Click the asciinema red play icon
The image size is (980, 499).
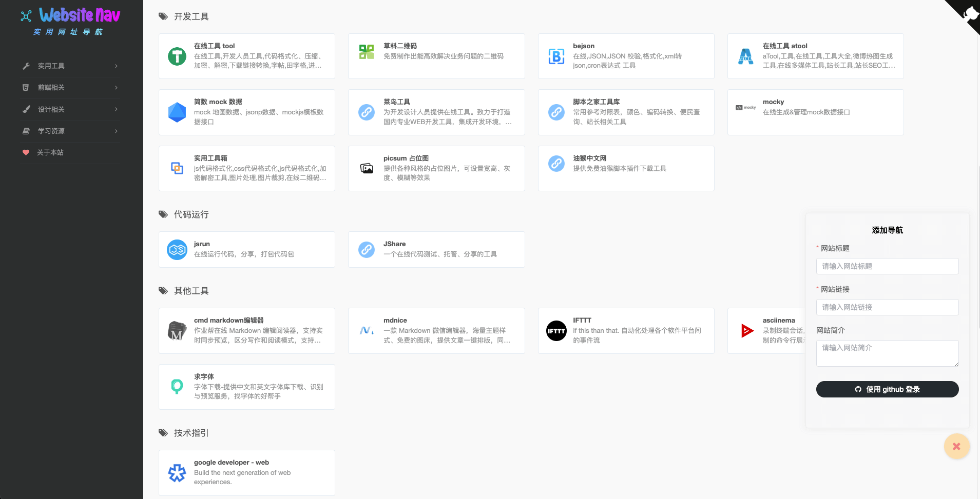(x=747, y=331)
